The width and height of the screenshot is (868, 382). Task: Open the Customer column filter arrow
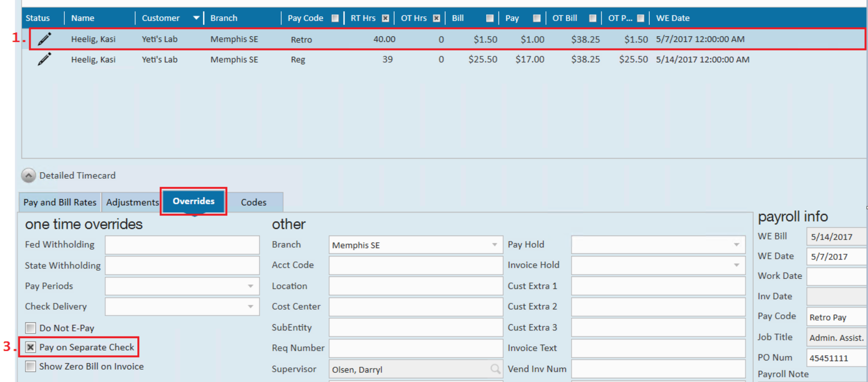196,18
